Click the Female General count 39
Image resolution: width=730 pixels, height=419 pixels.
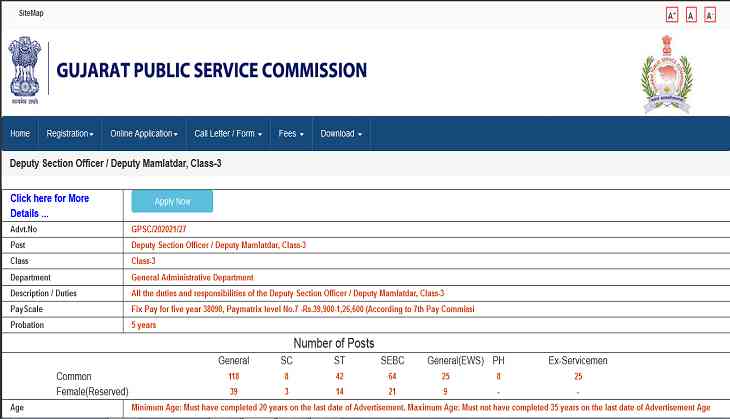pyautogui.click(x=234, y=392)
